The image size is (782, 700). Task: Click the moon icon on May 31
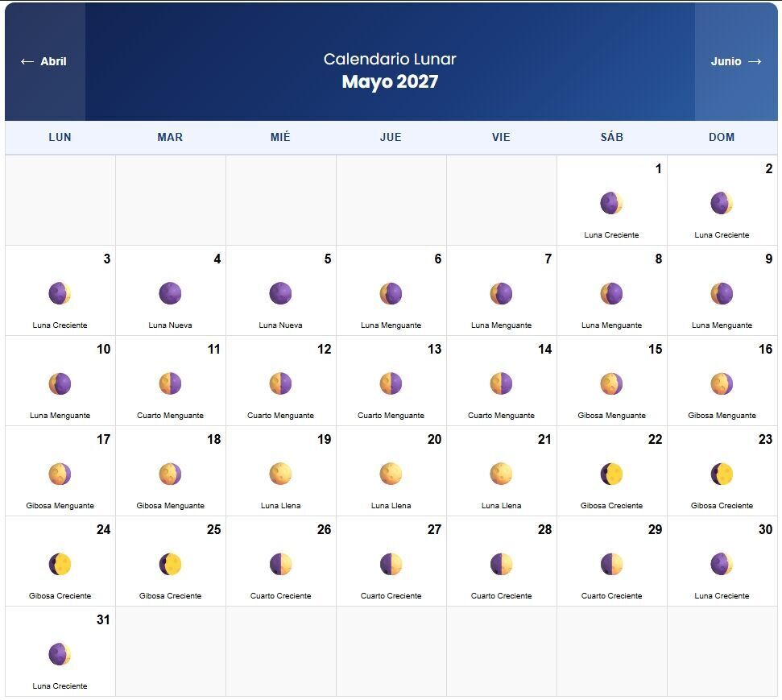[x=60, y=655]
